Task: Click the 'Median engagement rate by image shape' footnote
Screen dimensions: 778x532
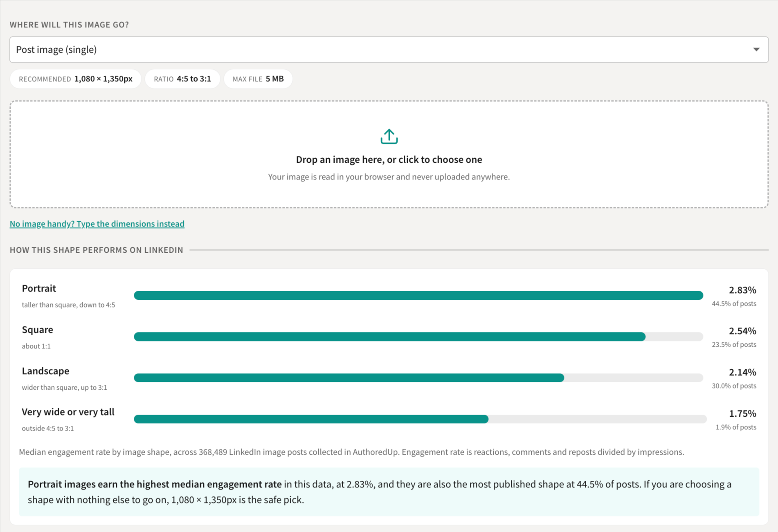Action: pyautogui.click(x=351, y=452)
